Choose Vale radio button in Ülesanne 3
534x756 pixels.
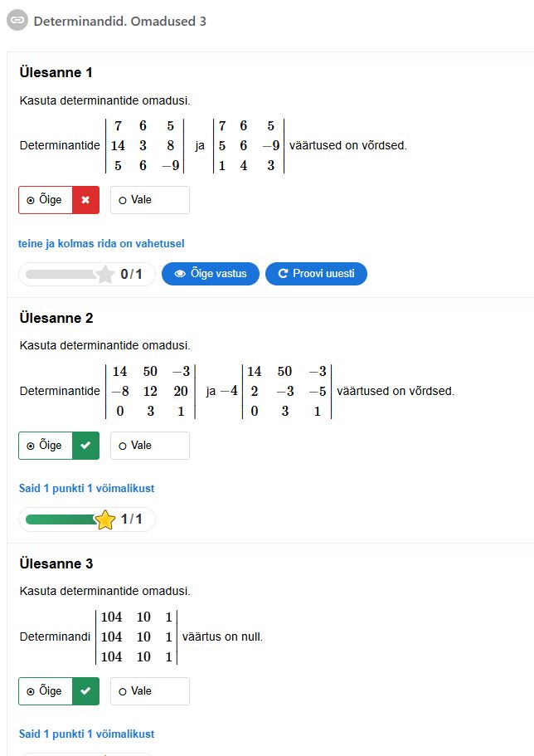(149, 691)
